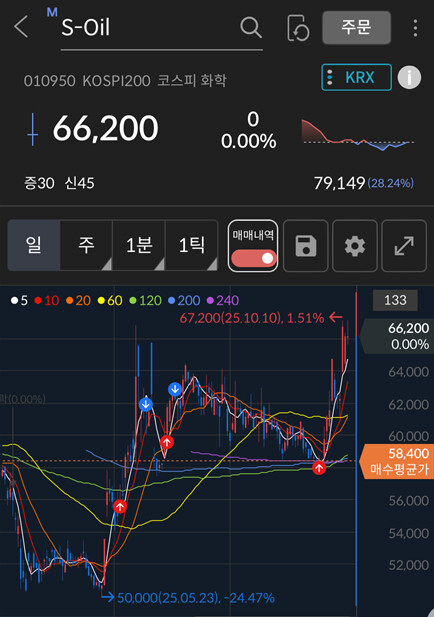Screen dimensions: 434x617
Task: Tap the mini intraday trend chart thumbnail
Action: click(x=358, y=135)
